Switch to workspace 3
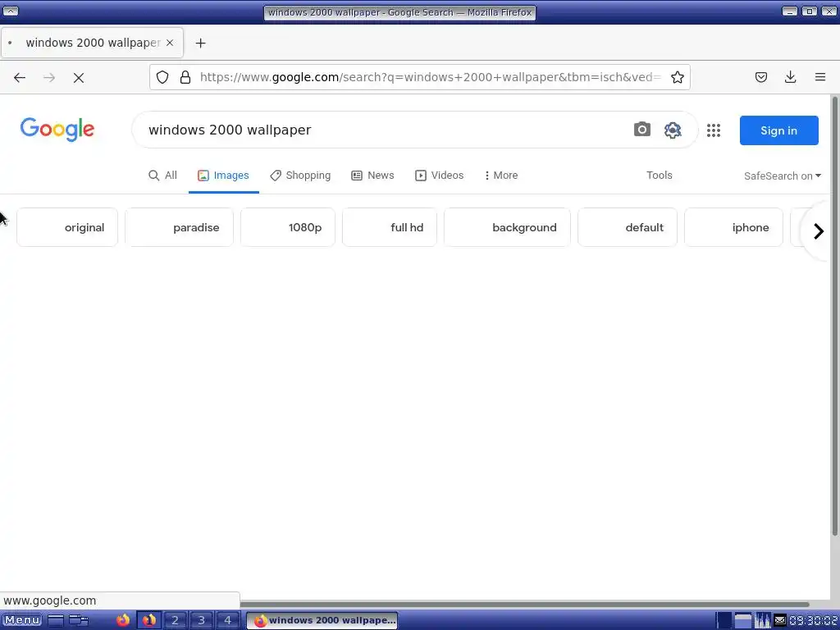 click(201, 620)
